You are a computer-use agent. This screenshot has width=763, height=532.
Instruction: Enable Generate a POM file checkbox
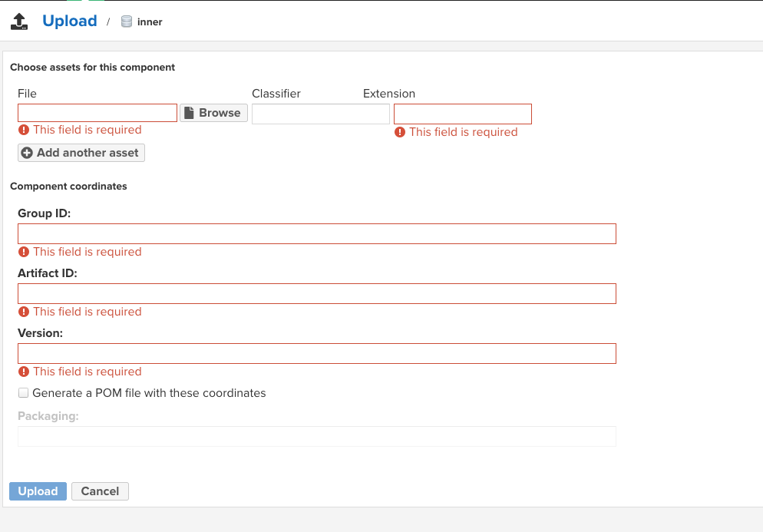pos(24,393)
